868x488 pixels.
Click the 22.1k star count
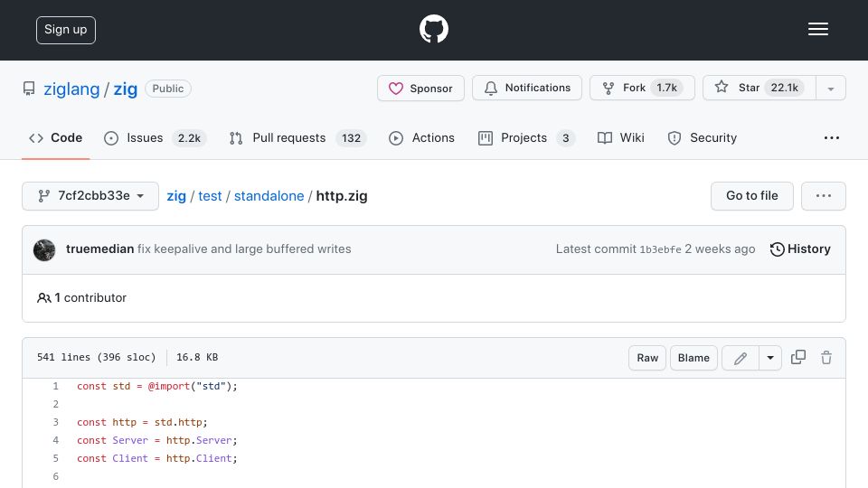pos(785,88)
